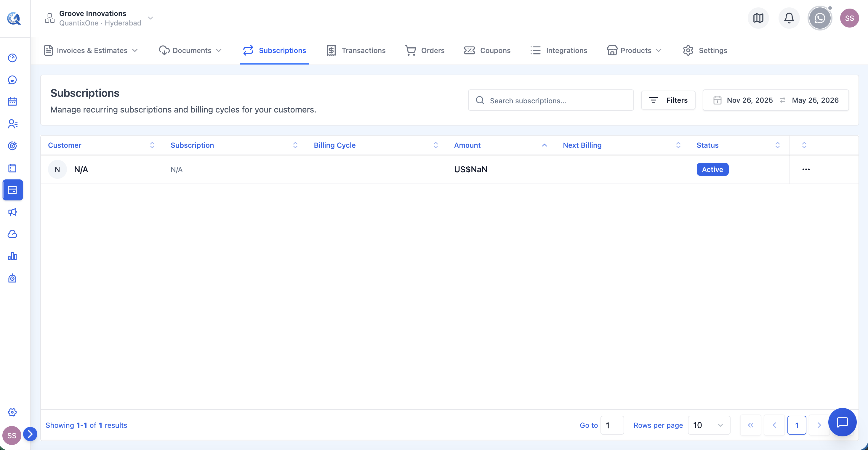Viewport: 868px width, 450px height.
Task: Open the SS profile avatar in header
Action: pyautogui.click(x=849, y=18)
